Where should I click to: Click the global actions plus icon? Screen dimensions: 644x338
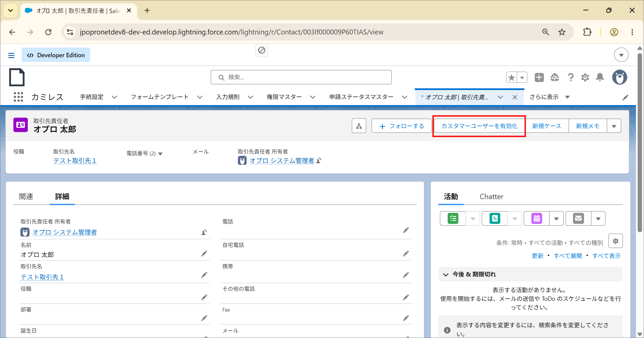tap(539, 77)
